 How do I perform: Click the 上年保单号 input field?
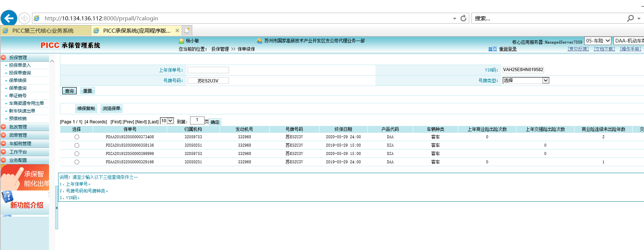(x=208, y=70)
